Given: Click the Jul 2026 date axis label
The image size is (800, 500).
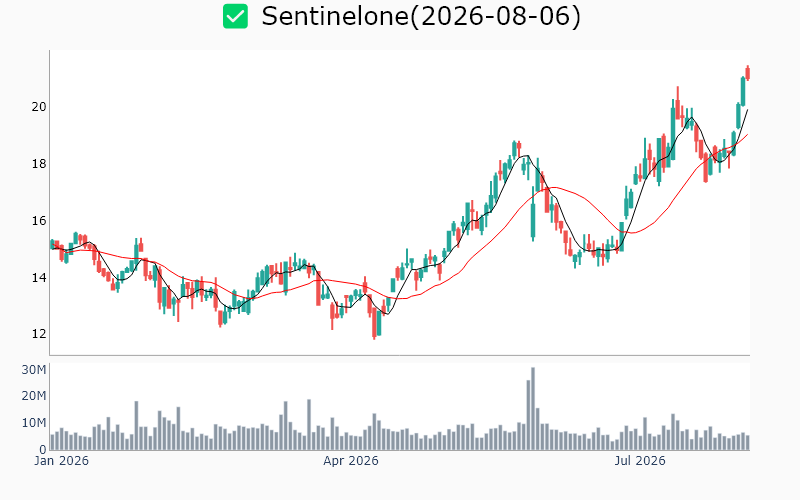Looking at the screenshot, I should [640, 461].
